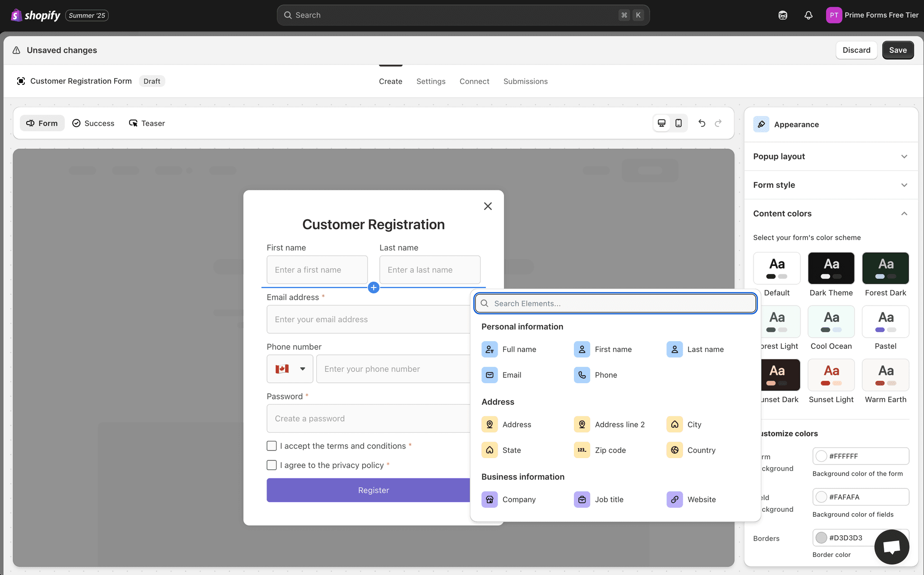Expand the Popup layout section
Screen dimensions: 924x575
(x=831, y=157)
